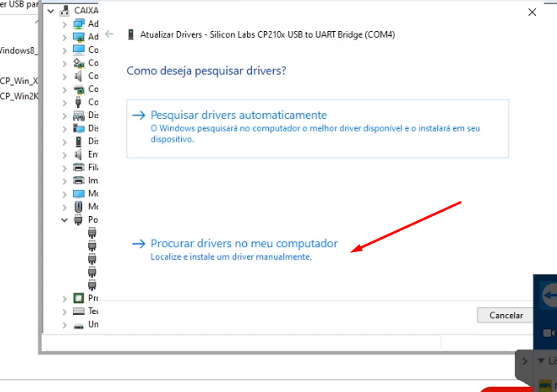The height and width of the screenshot is (392, 557).
Task: Select the disk drive icon beside 'Un'
Action: click(79, 324)
